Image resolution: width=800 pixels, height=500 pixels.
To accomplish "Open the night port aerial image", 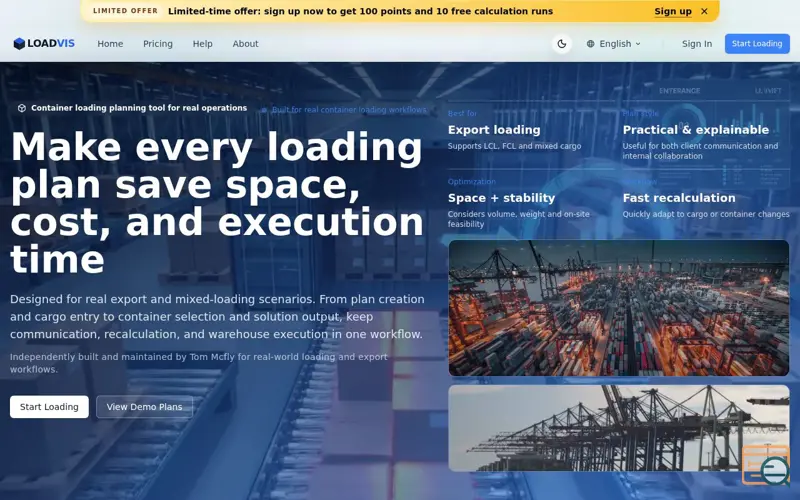I will (619, 308).
